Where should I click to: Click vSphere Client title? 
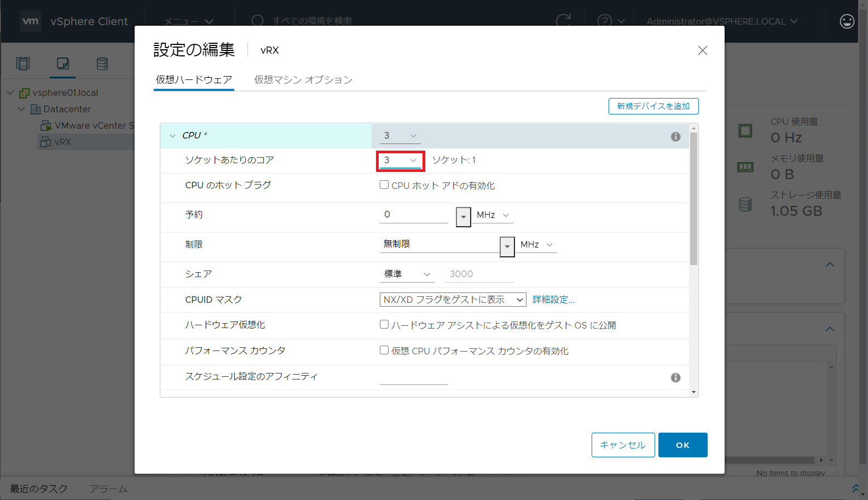coord(89,21)
